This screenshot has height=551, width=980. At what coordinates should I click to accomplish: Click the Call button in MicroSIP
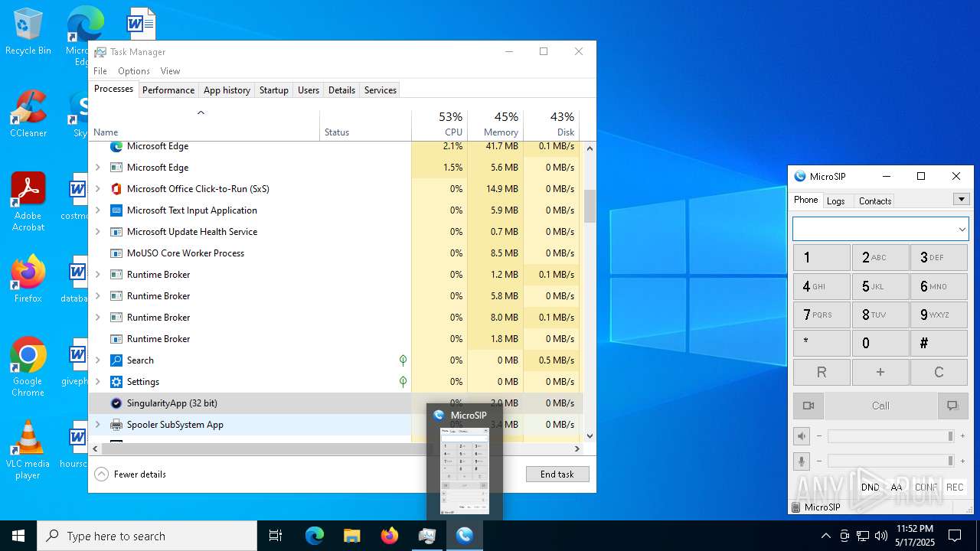pos(880,406)
